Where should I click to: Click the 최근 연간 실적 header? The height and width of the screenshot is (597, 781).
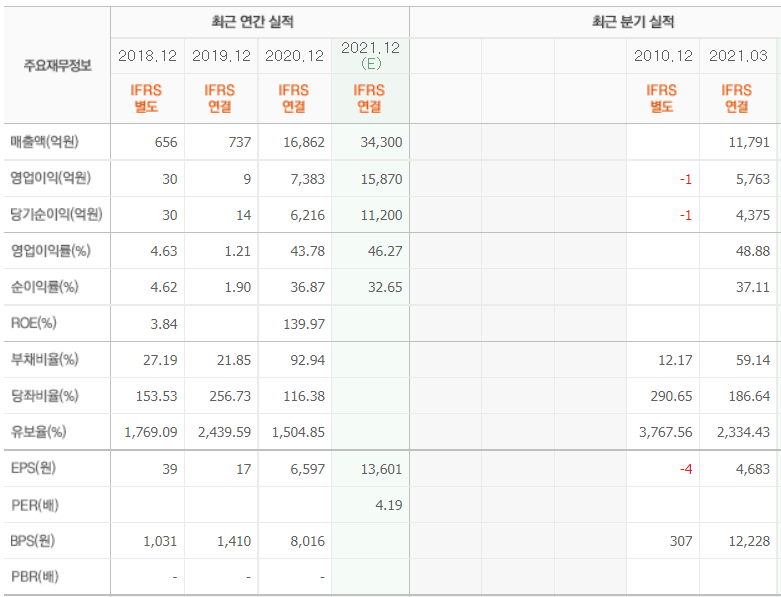pyautogui.click(x=253, y=22)
